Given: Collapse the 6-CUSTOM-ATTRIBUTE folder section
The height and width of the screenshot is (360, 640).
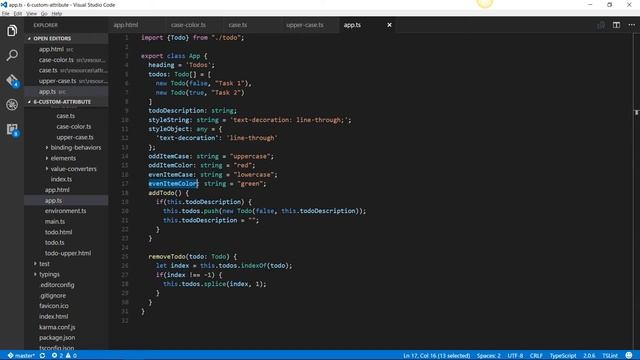Looking at the screenshot, I should point(66,102).
